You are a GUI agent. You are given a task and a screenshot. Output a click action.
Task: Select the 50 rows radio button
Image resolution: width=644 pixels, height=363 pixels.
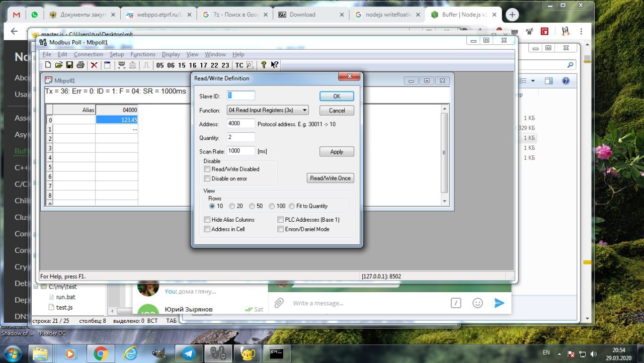[252, 206]
